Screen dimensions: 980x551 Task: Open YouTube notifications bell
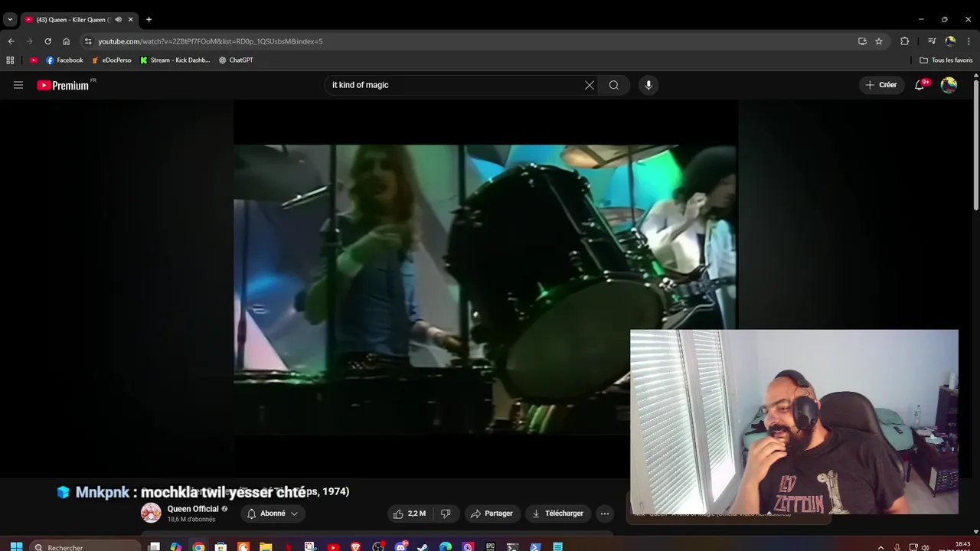(x=920, y=85)
